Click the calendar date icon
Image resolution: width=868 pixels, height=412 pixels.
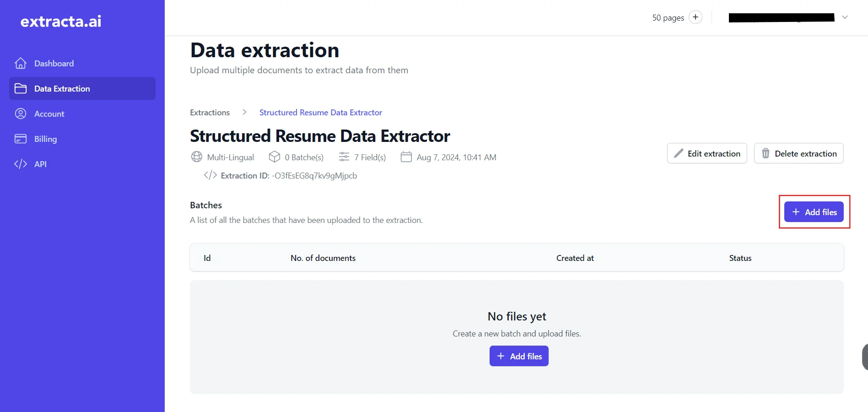click(406, 157)
